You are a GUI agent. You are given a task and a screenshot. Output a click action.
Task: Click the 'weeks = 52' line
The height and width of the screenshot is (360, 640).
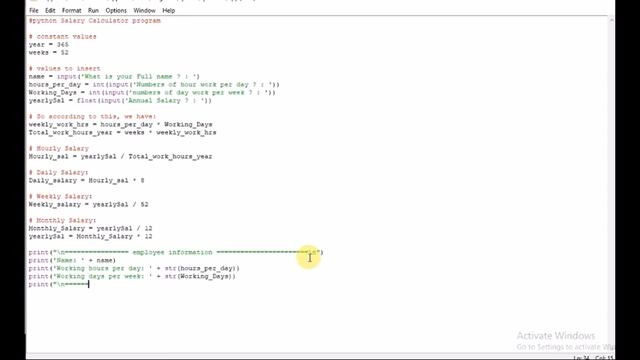[x=49, y=53]
